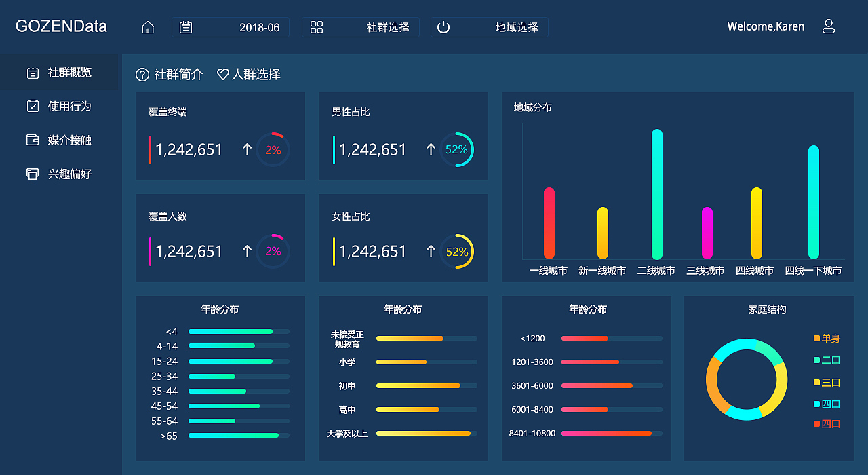Go to the home page icon

[148, 27]
